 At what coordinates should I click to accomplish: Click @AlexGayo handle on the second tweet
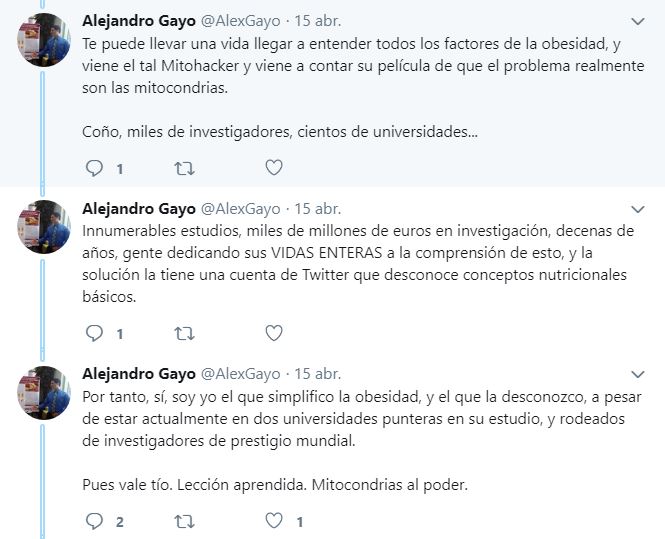tap(241, 209)
